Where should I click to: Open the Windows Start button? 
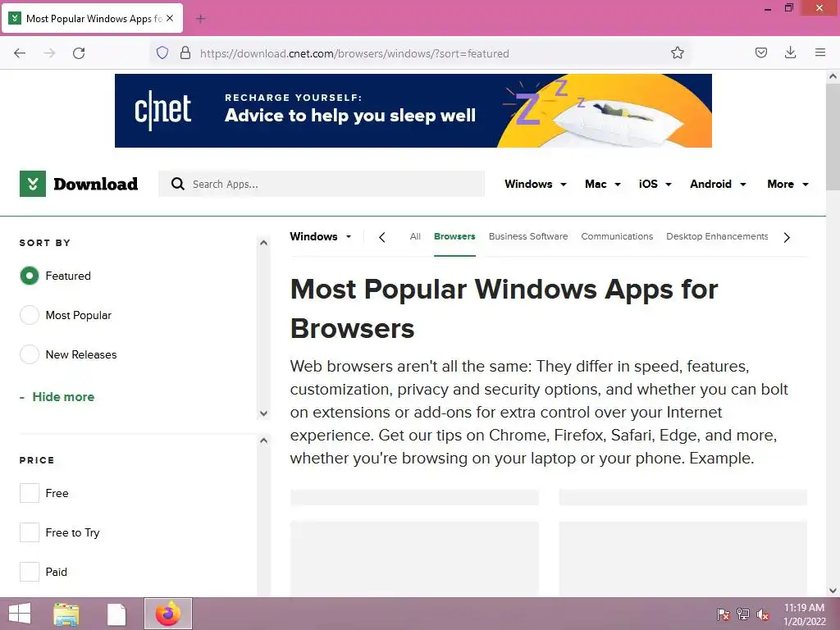(20, 614)
